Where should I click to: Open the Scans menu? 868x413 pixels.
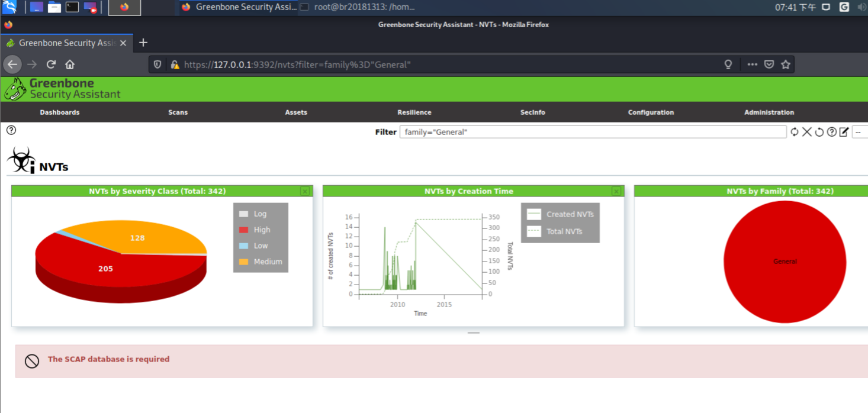178,112
